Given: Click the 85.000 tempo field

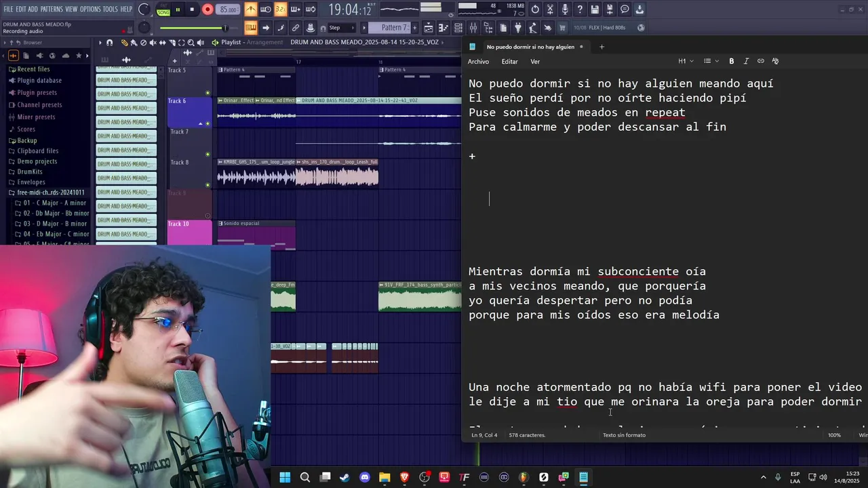Looking at the screenshot, I should (229, 9).
